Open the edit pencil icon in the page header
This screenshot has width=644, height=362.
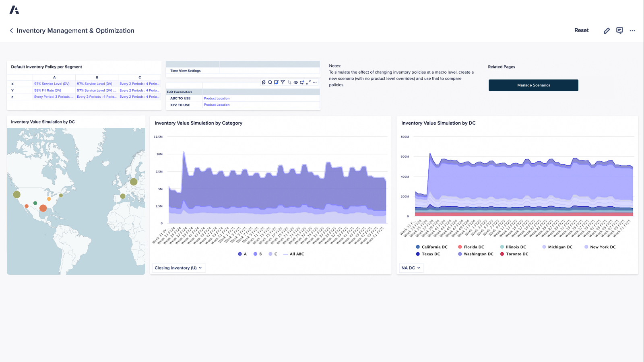[607, 30]
